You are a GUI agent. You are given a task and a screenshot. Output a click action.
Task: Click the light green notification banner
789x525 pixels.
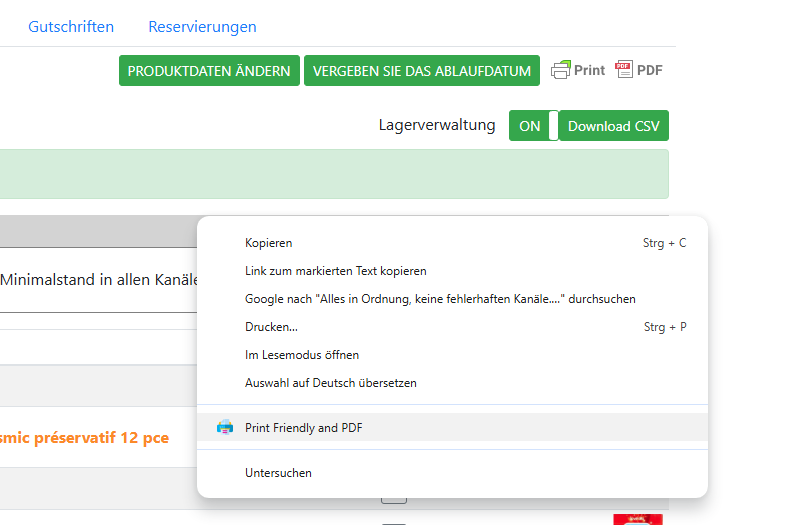334,174
